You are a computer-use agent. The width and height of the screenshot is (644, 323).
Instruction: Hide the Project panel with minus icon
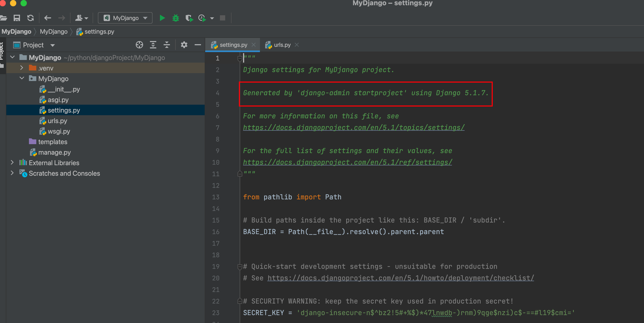pyautogui.click(x=198, y=45)
